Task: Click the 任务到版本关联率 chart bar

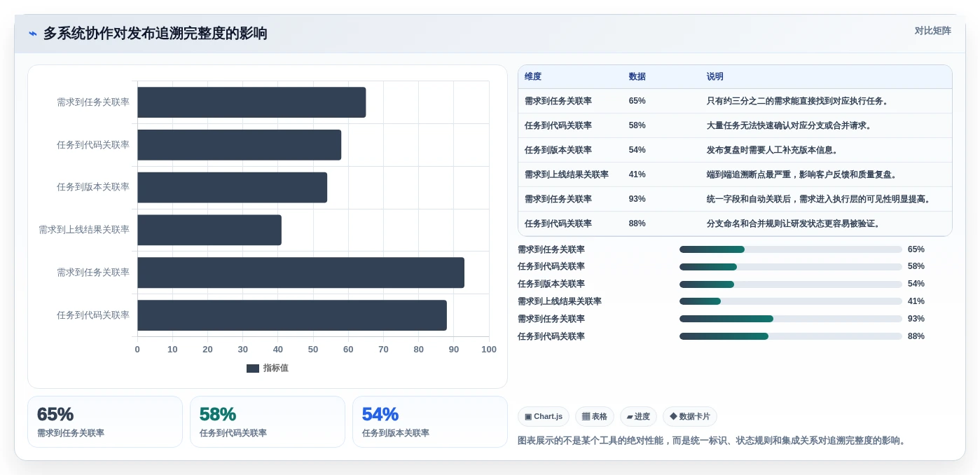Action: tap(232, 188)
